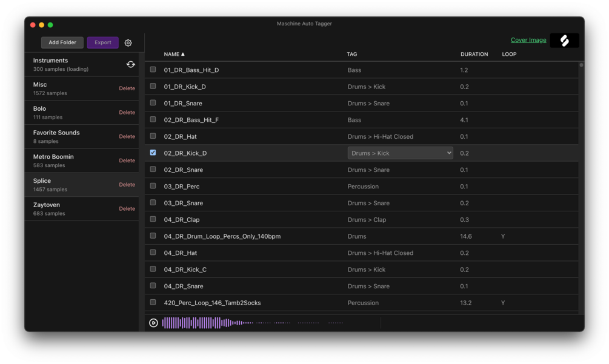
Task: Click refresh icon beside Instruments folder
Action: pos(130,64)
